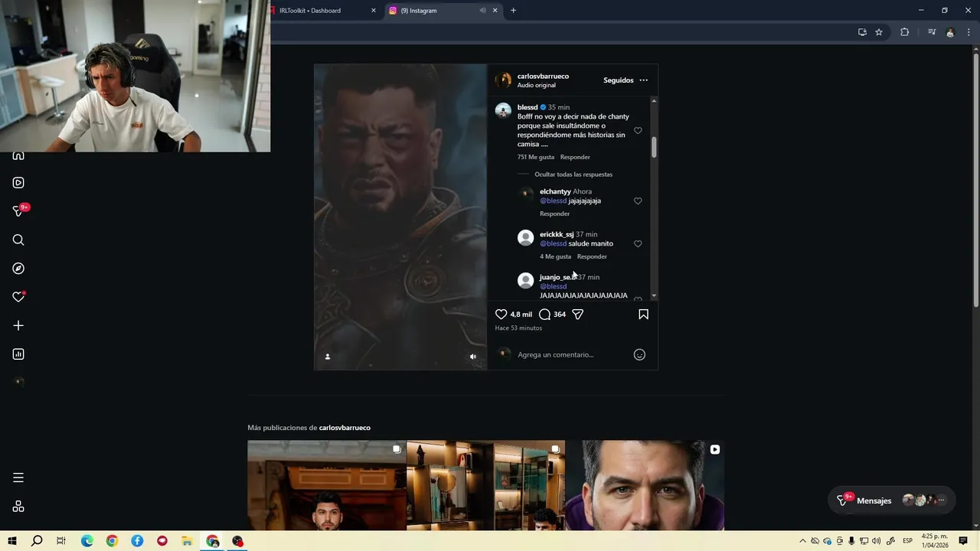Close the IRLToolkit Dashboard tab
The height and width of the screenshot is (551, 980).
click(374, 11)
